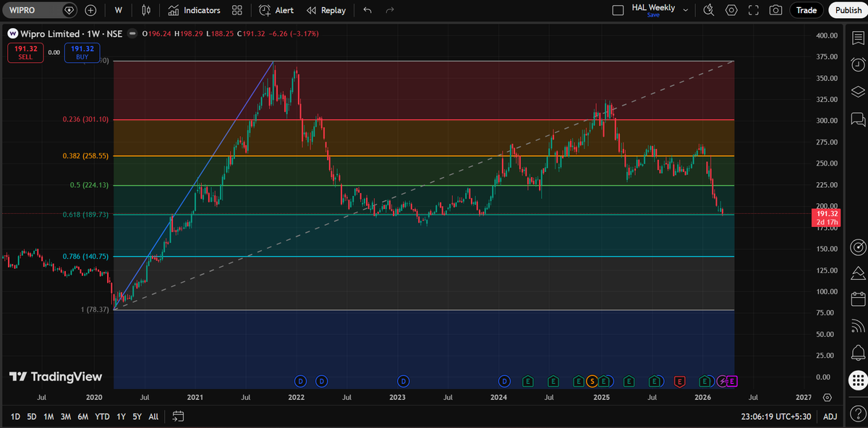Open the indicator templates grid
The width and height of the screenshot is (868, 428).
[x=237, y=10]
